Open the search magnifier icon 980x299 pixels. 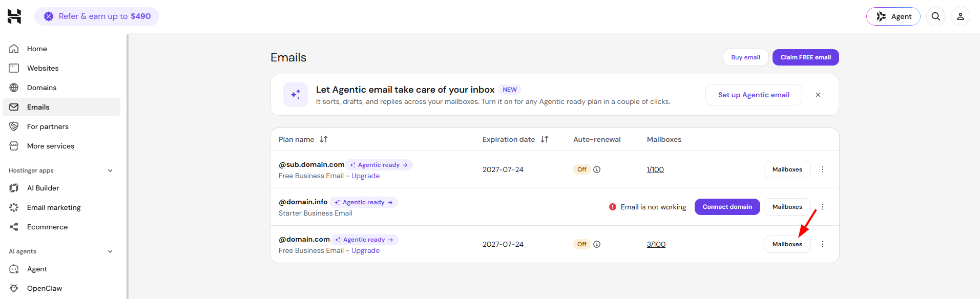(936, 16)
